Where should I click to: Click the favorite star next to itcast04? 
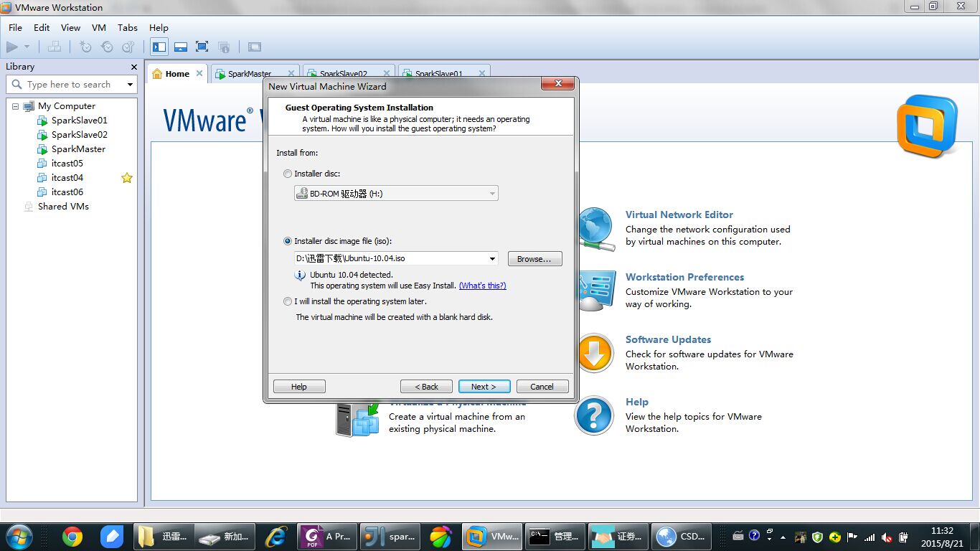(x=127, y=178)
